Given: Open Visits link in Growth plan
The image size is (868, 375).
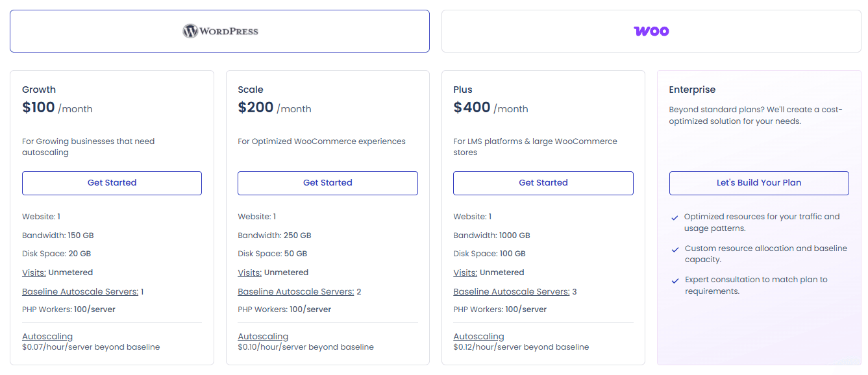Looking at the screenshot, I should point(34,272).
